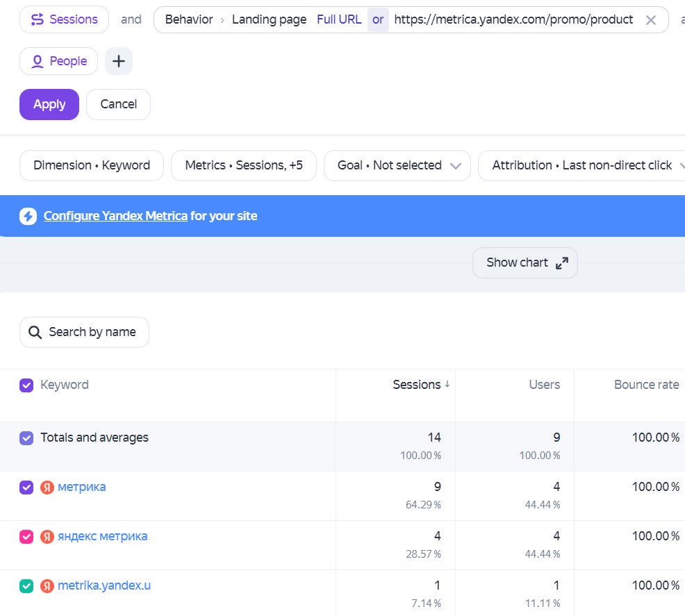The width and height of the screenshot is (685, 616).
Task: Select the Sessions segment tab
Action: [x=64, y=19]
